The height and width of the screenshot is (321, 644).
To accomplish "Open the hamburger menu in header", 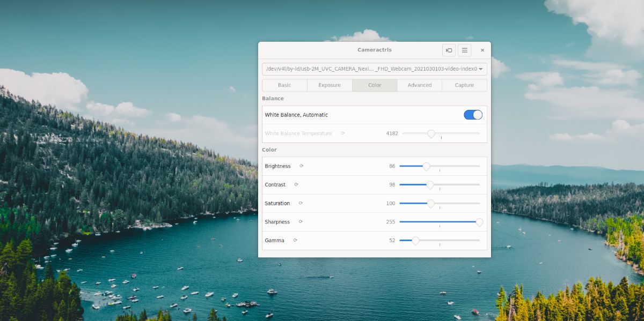I will click(465, 50).
